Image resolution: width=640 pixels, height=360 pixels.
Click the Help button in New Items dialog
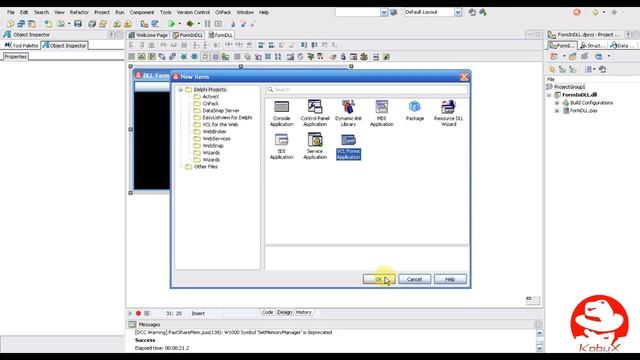tap(450, 279)
